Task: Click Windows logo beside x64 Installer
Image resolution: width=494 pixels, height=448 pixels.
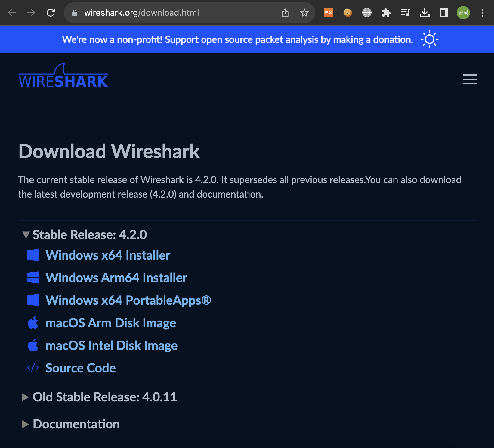Action: pyautogui.click(x=33, y=255)
